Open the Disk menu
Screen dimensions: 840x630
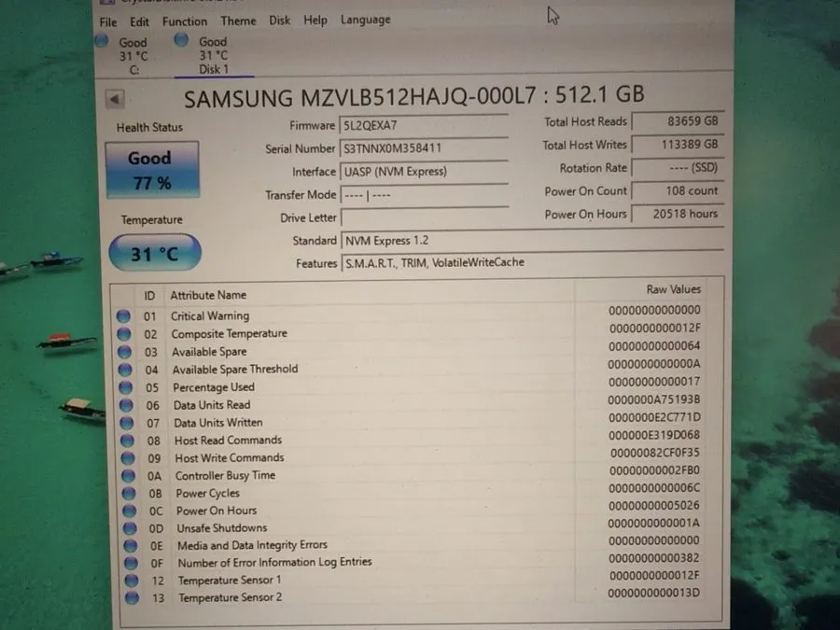point(280,21)
